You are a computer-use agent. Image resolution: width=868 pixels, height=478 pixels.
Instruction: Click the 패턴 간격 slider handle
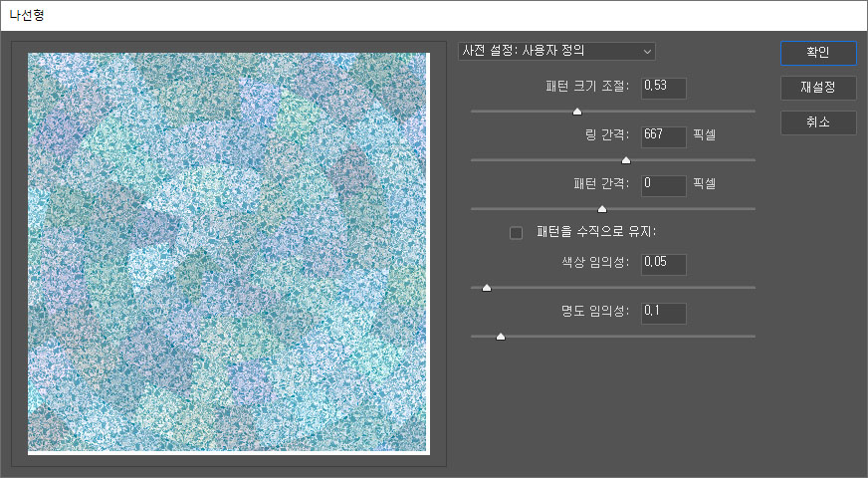pos(602,209)
